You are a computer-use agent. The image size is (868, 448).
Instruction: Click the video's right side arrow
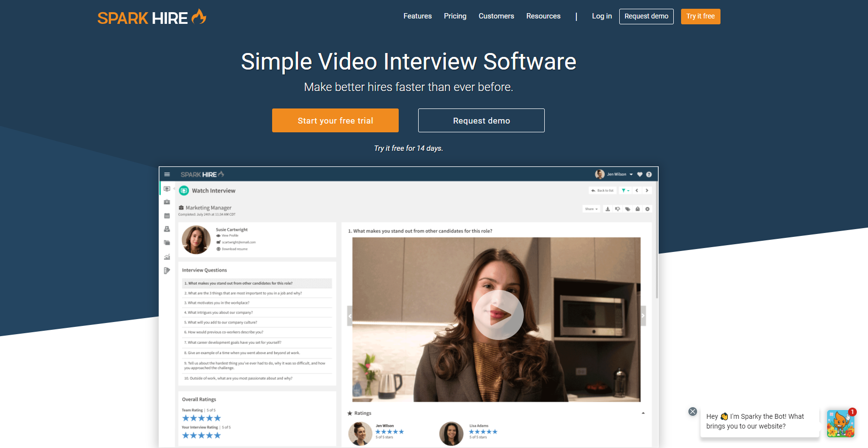(x=643, y=316)
